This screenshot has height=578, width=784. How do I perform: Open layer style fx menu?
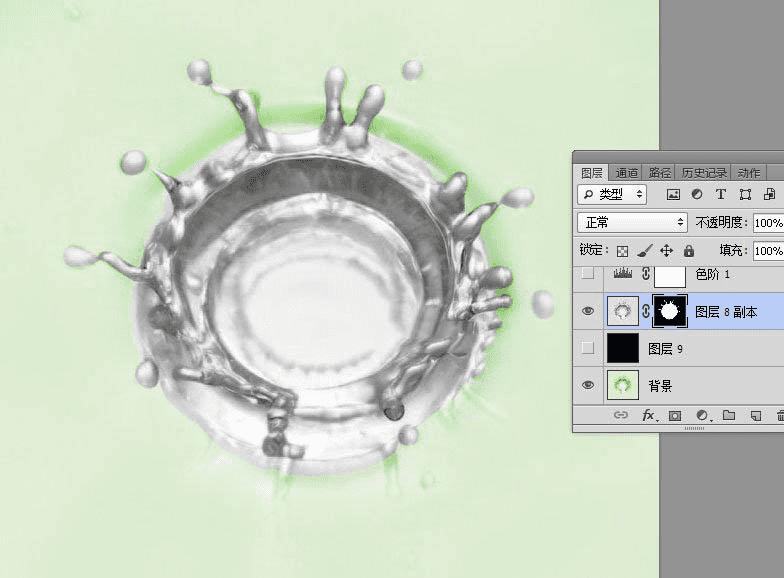point(649,416)
